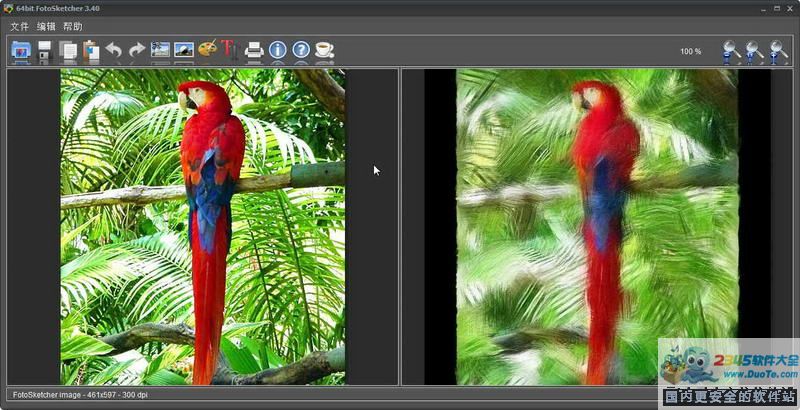Open the info icon in toolbar

point(277,50)
